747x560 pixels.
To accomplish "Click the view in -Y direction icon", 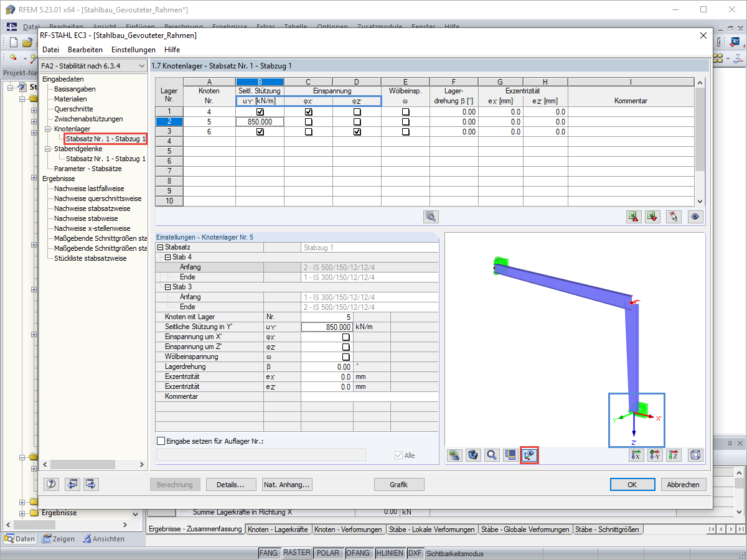I will [x=655, y=455].
